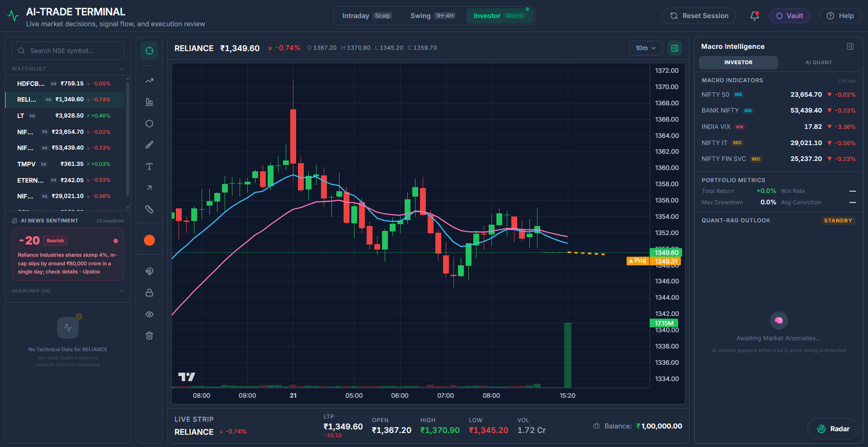The width and height of the screenshot is (868, 447).
Task: Select LT watchlist row
Action: [x=65, y=116]
